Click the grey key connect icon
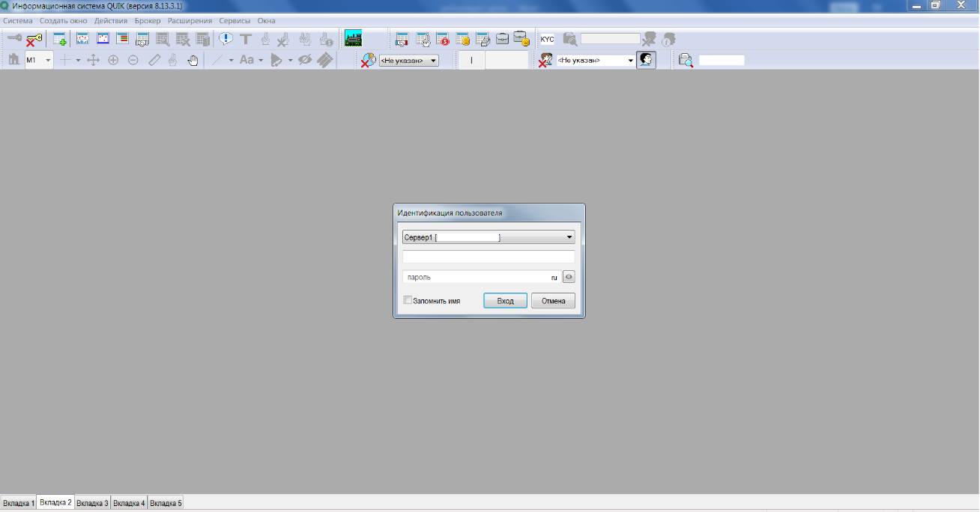 coord(15,37)
